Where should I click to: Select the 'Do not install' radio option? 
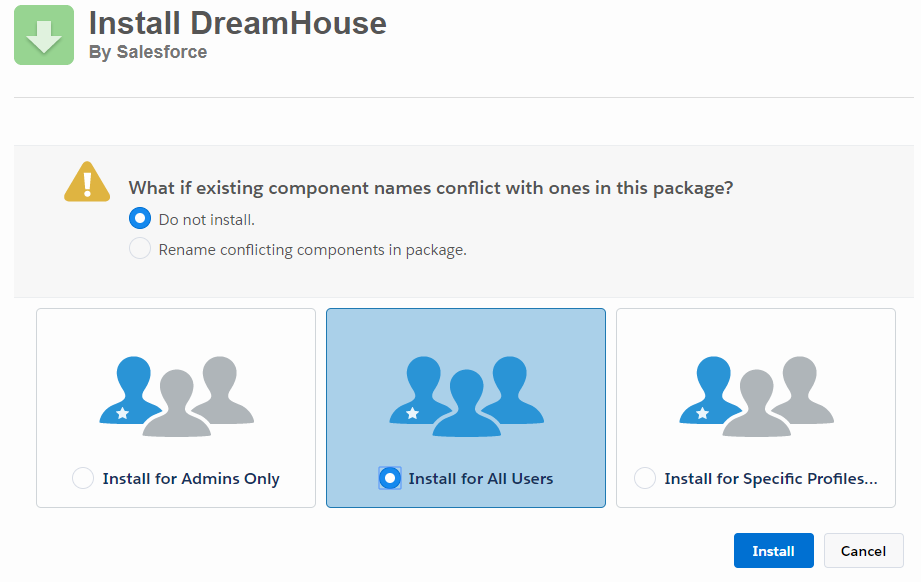[140, 219]
